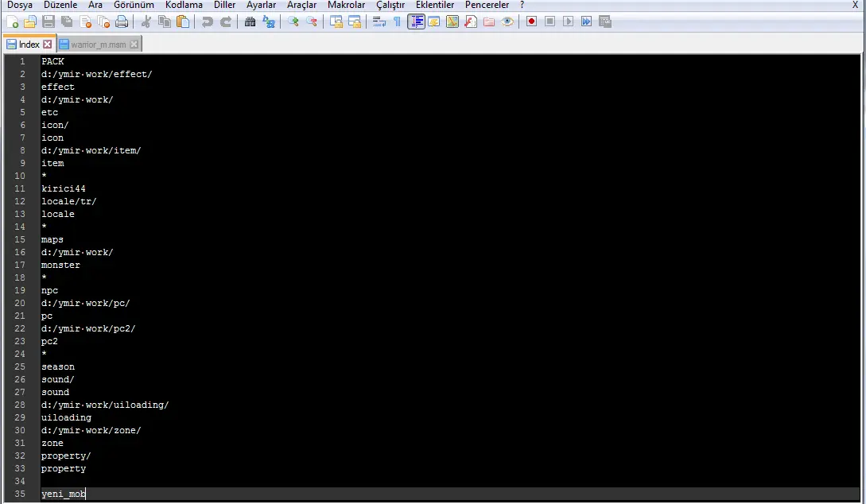Open Find with the binoculars icon
The height and width of the screenshot is (504, 866).
coord(250,22)
